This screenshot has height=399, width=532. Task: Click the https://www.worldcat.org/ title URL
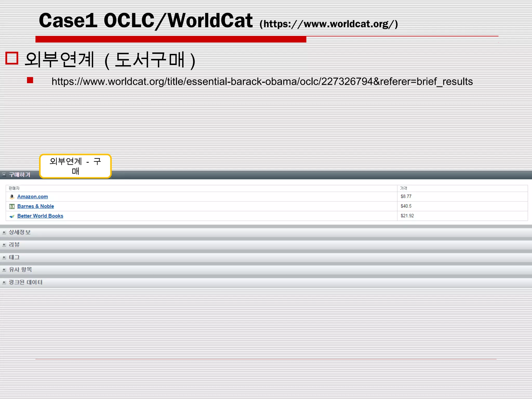pyautogui.click(x=329, y=24)
